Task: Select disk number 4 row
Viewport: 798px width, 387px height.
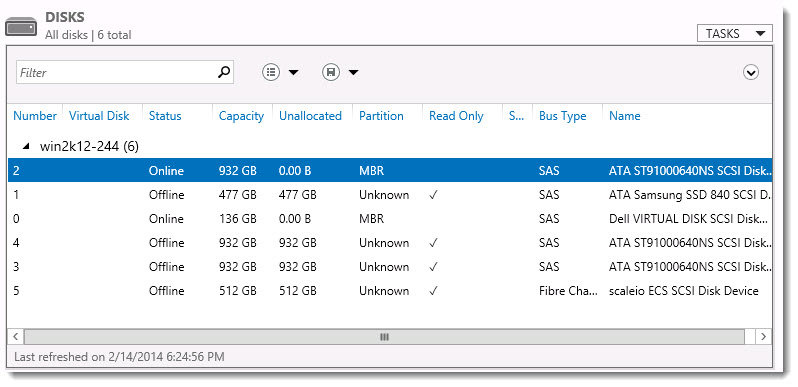Action: [x=390, y=242]
